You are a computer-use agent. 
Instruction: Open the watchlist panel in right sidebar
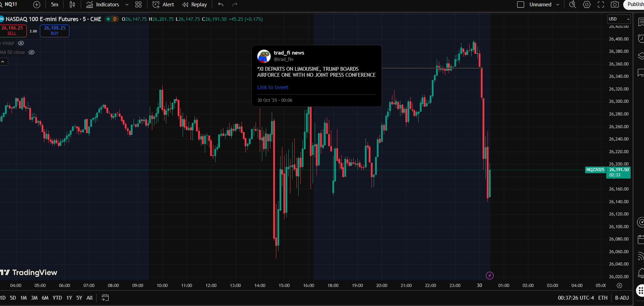tap(641, 22)
